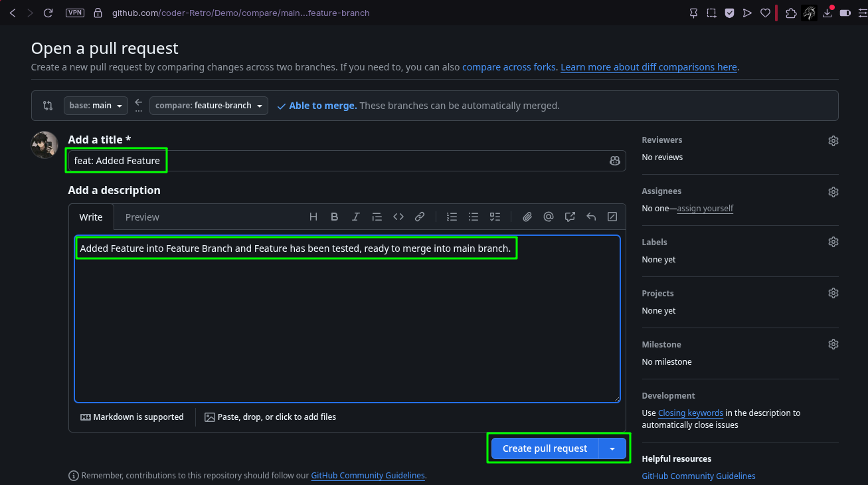
Task: Click the browser battery saver icon
Action: coord(845,13)
